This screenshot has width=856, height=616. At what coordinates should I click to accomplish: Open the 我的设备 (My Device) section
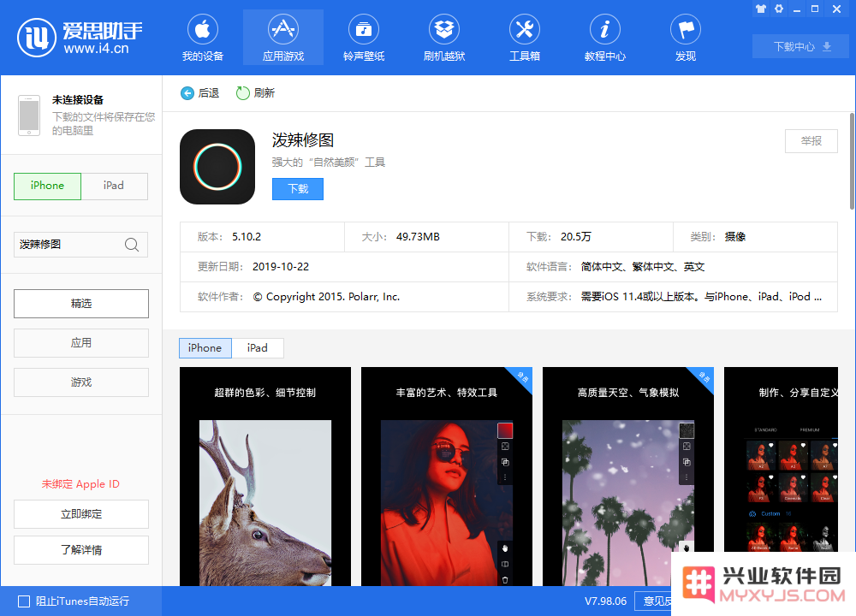pyautogui.click(x=203, y=38)
